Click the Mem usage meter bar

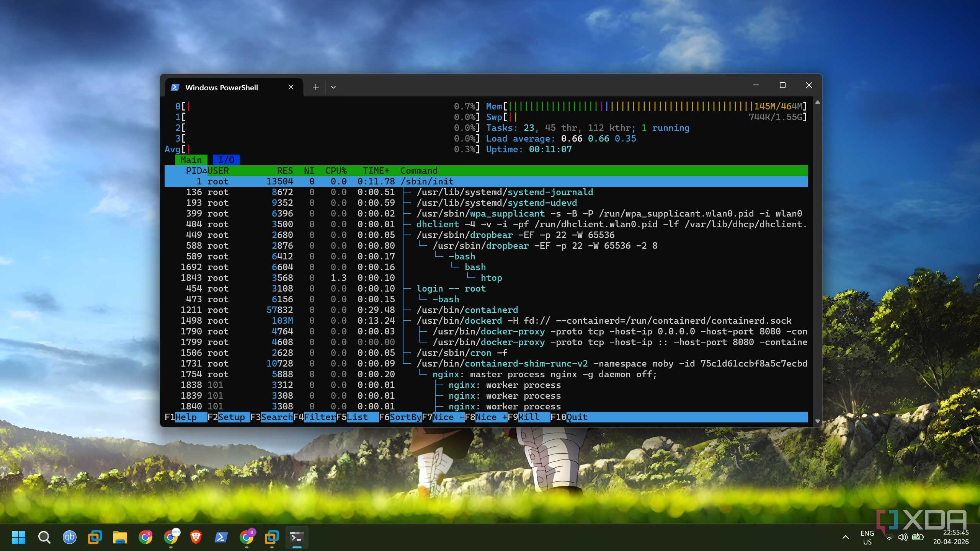[x=647, y=106]
